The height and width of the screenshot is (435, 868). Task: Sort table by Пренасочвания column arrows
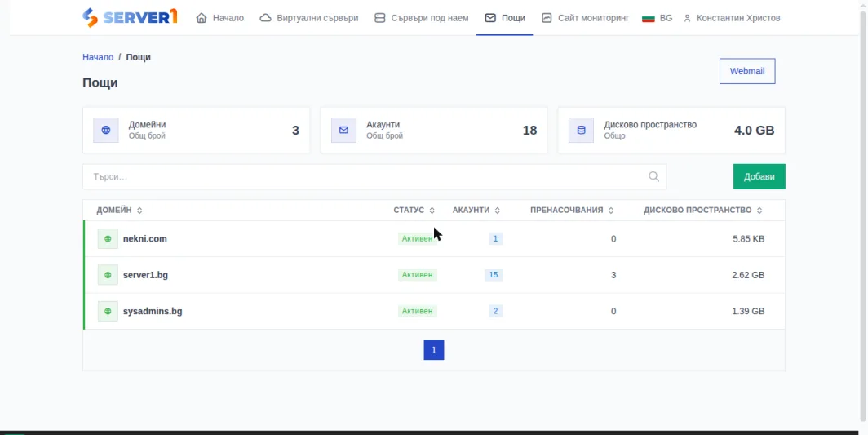point(610,211)
